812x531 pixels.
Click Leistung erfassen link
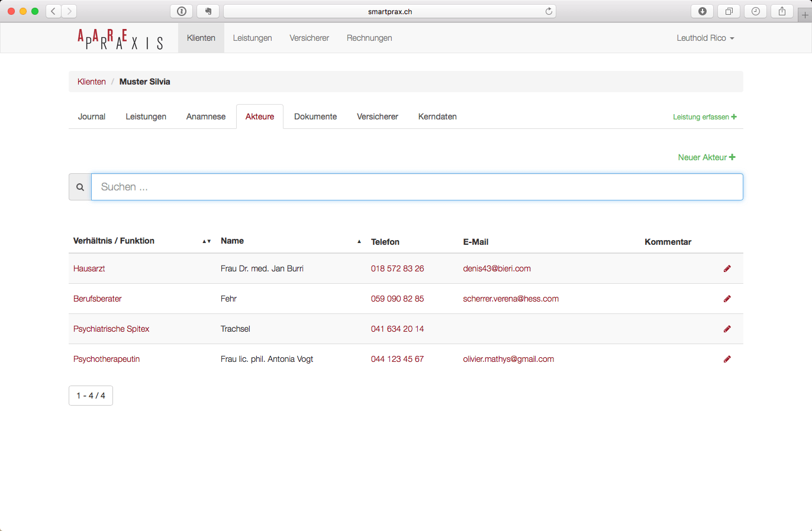(x=705, y=117)
